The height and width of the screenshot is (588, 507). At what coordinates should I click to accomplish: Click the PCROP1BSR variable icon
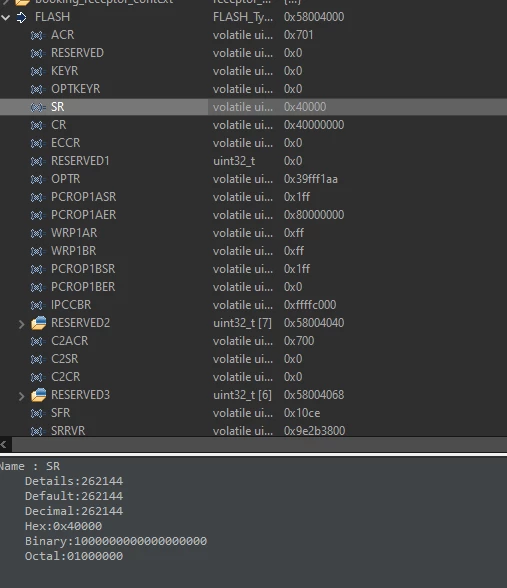[x=38, y=269]
